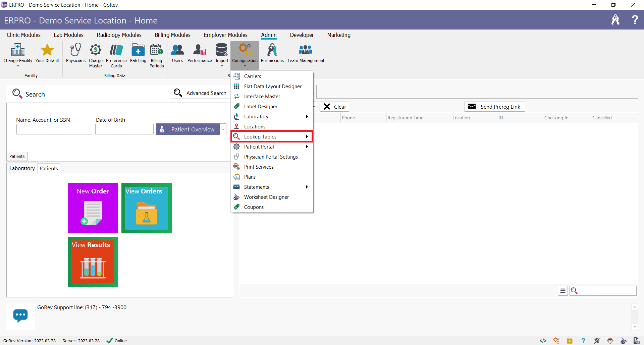
Task: Select Carriers from Configuration menu
Action: [272, 76]
